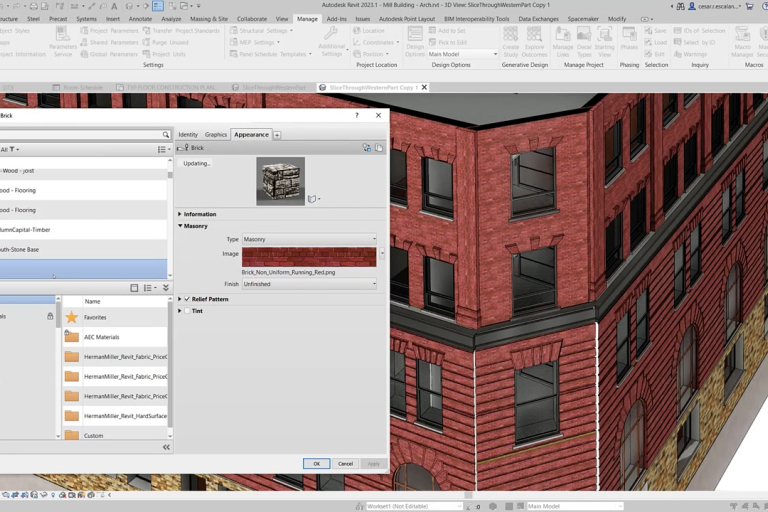Collapse the Masonry section
Viewport: 768px width, 512px height.
click(180, 226)
